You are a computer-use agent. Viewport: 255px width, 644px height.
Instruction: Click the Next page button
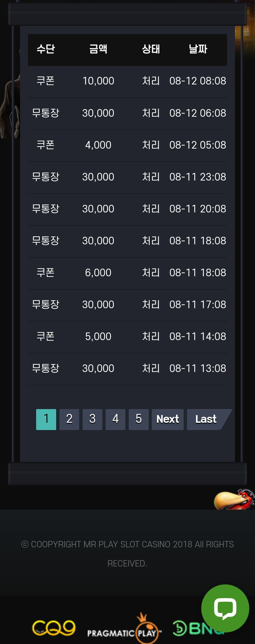point(168,419)
